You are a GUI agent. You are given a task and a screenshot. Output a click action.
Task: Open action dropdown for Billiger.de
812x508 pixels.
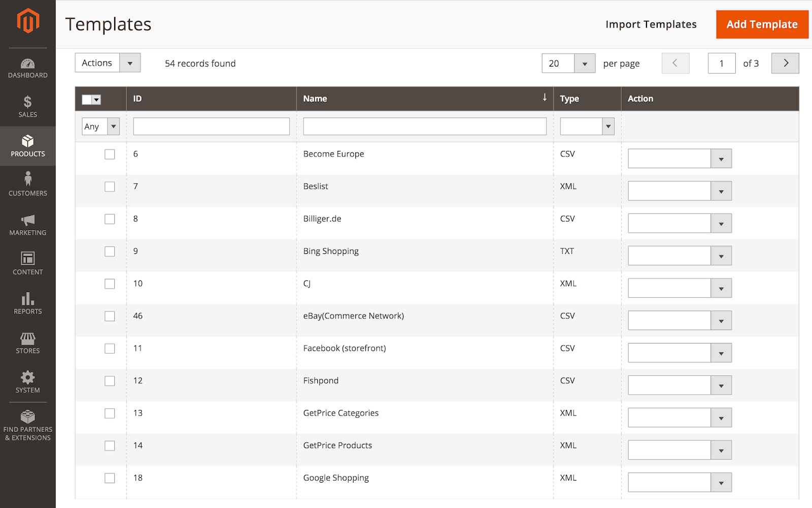pos(680,224)
